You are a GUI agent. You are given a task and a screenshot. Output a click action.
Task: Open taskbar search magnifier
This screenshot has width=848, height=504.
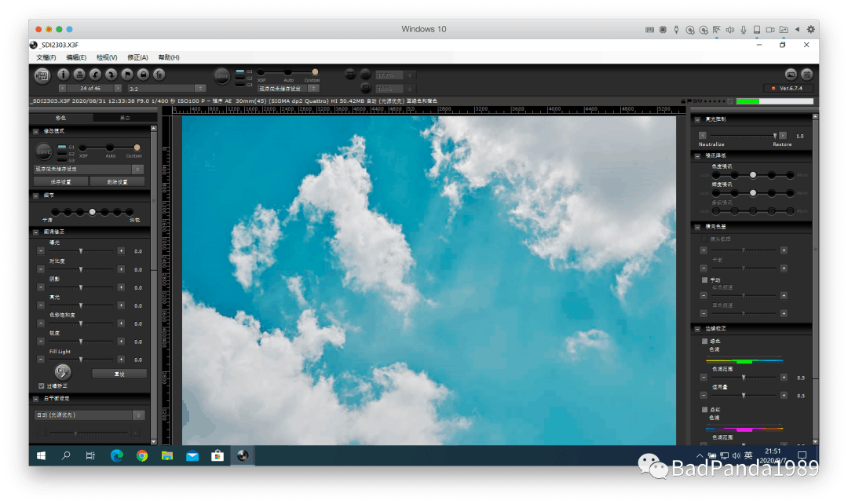pyautogui.click(x=66, y=456)
